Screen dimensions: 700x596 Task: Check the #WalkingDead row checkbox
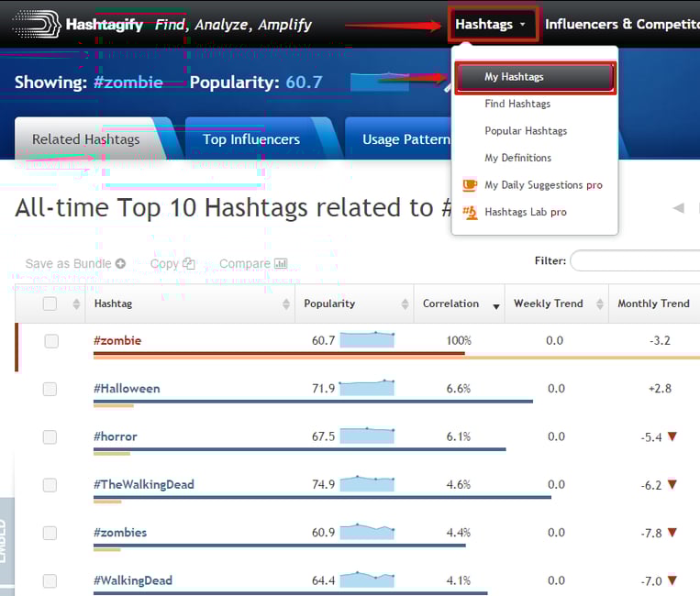pyautogui.click(x=50, y=580)
